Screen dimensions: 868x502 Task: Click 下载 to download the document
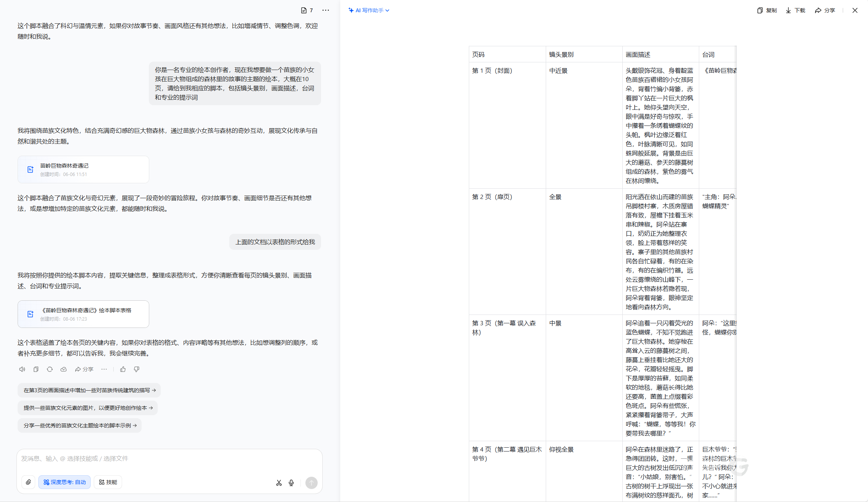(796, 10)
